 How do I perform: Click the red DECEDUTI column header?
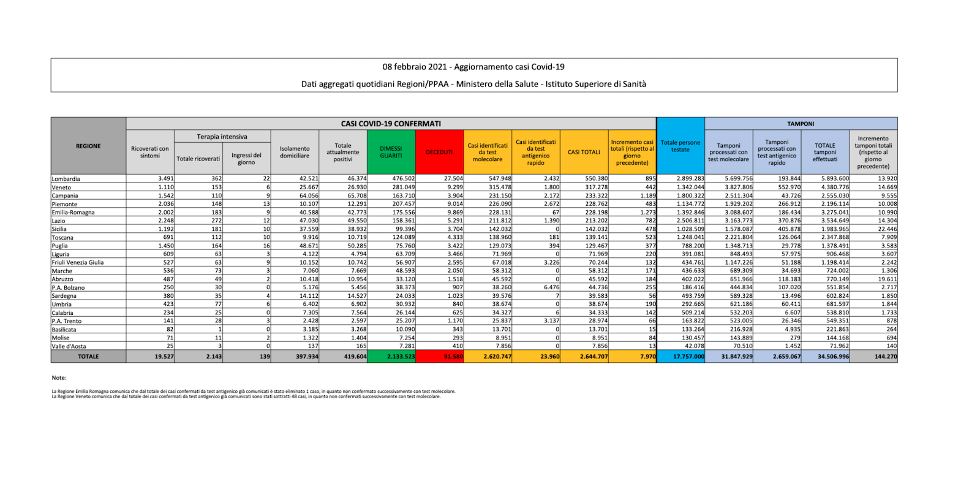tap(439, 152)
